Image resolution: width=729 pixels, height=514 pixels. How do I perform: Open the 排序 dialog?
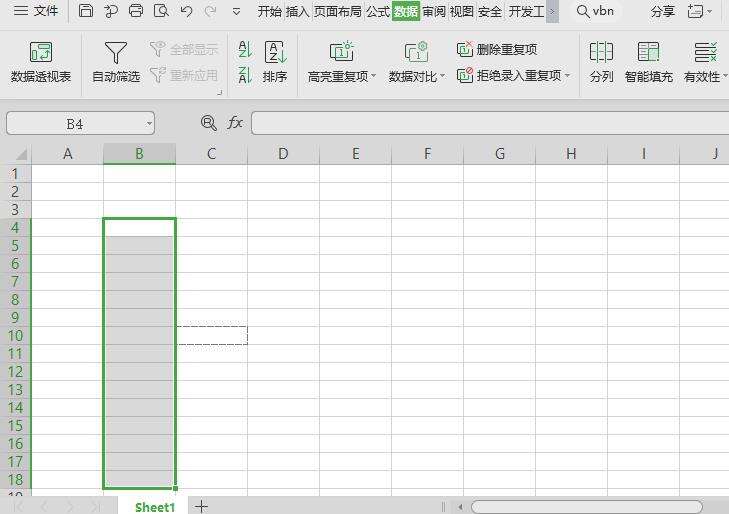coord(275,62)
